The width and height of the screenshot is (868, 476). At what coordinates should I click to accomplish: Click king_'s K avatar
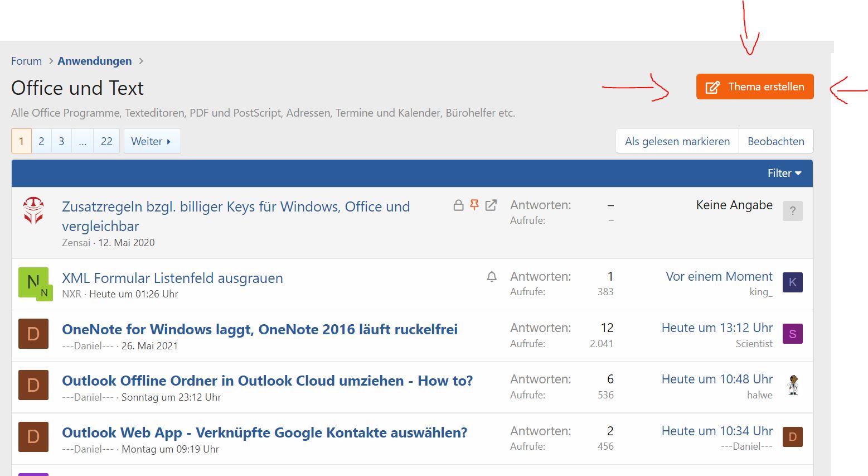(792, 282)
